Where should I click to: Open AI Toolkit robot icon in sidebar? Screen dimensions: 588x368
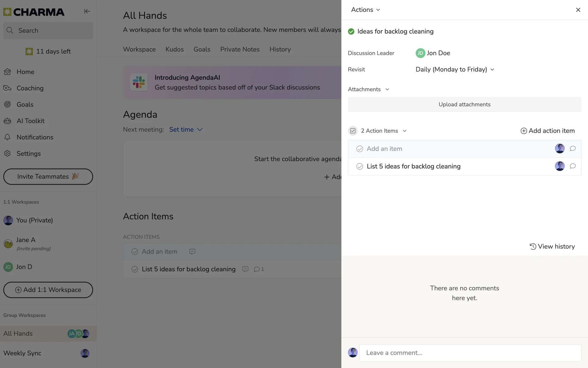tap(7, 121)
